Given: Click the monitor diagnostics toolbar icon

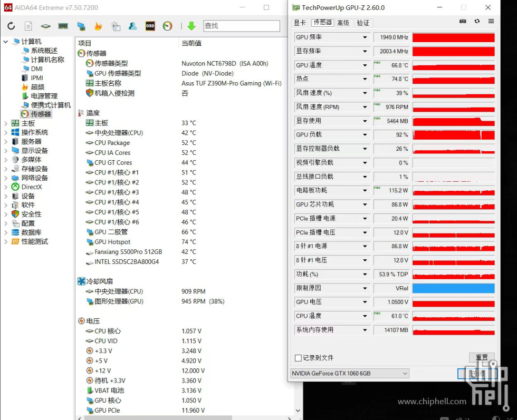Looking at the screenshot, I should (x=81, y=26).
